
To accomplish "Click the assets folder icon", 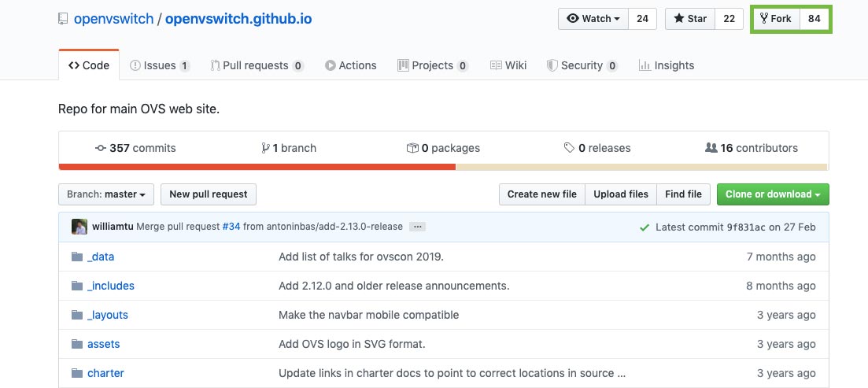I will (x=77, y=344).
